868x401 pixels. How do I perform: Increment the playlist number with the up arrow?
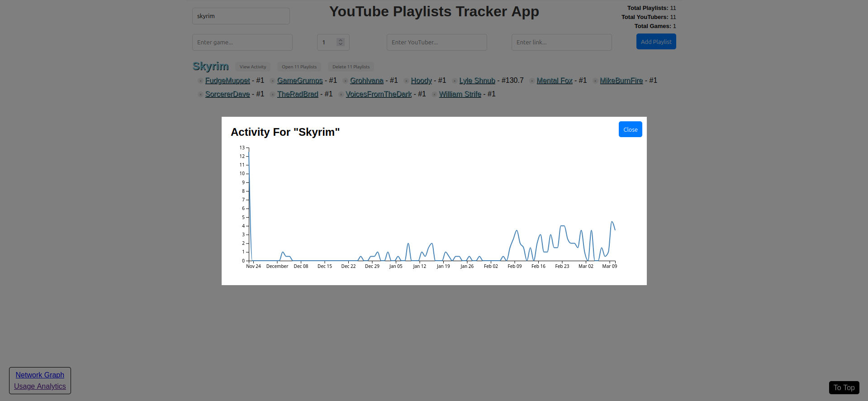tap(340, 40)
